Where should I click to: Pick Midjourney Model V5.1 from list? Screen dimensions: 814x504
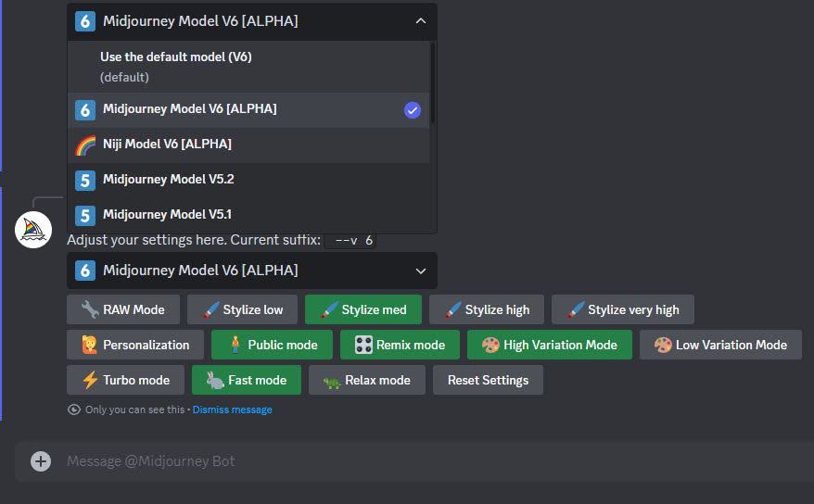248,215
